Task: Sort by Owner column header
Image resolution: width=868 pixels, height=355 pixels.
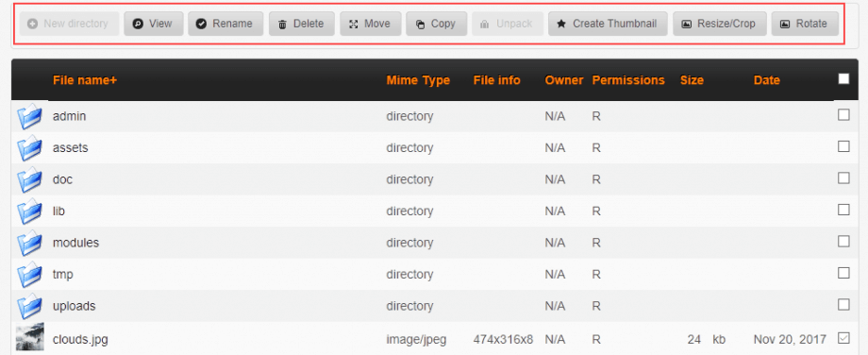Action: (x=564, y=80)
